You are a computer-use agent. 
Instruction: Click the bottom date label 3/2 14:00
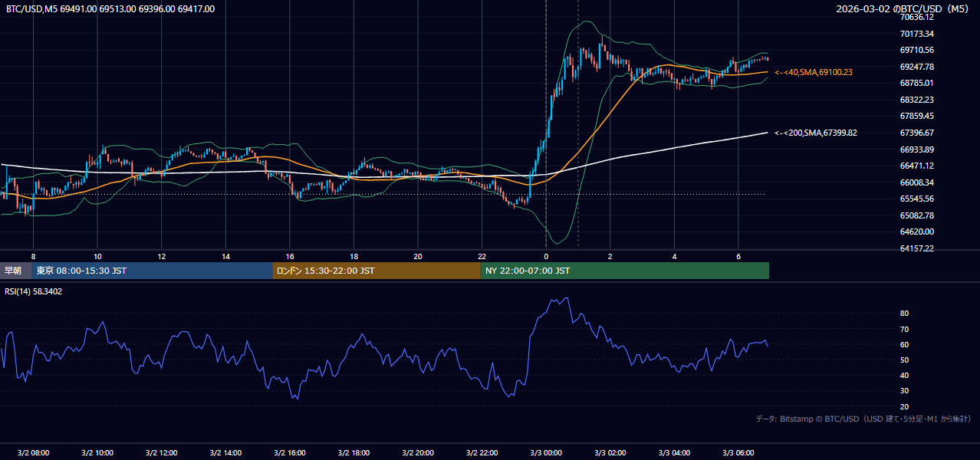(x=225, y=453)
